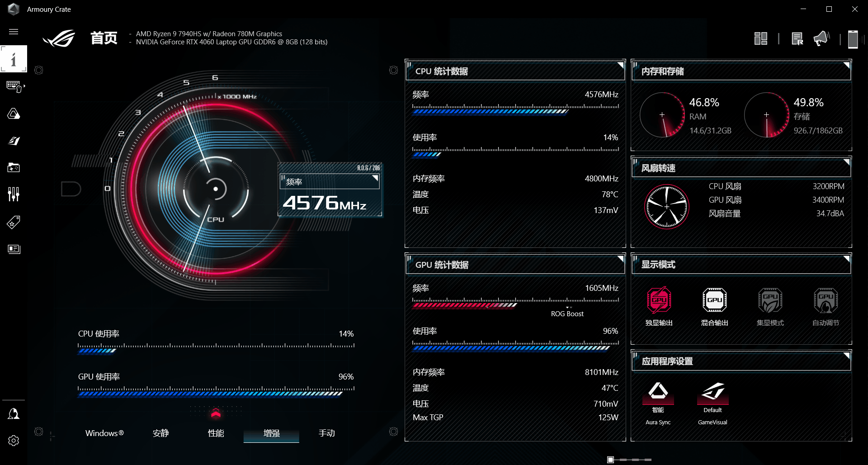Click the CPU frequency dial gauge center
This screenshot has width=868, height=465.
coord(216,189)
